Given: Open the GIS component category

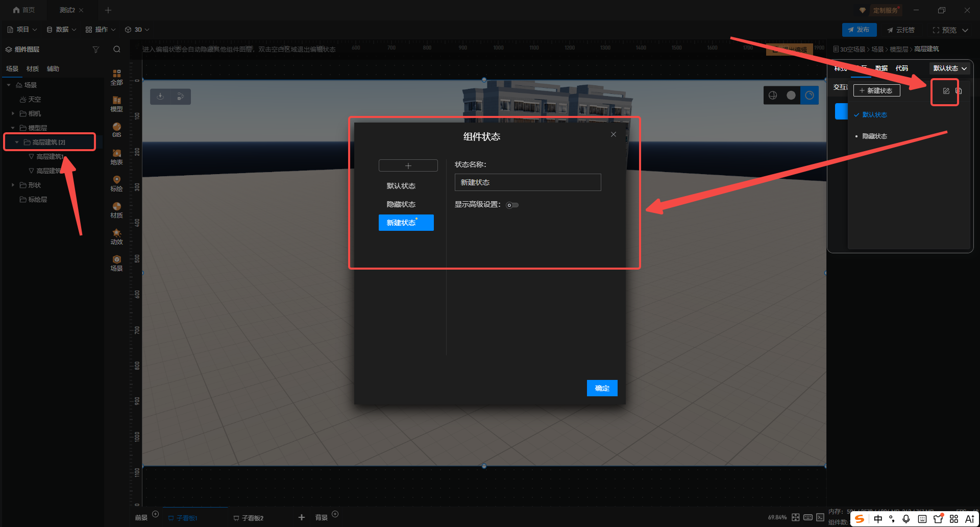Looking at the screenshot, I should (x=116, y=130).
